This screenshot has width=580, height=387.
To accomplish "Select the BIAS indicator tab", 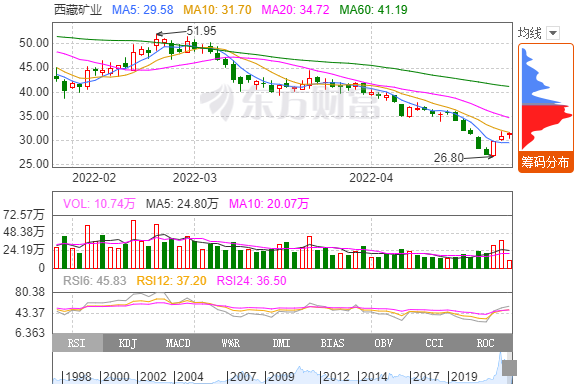I will (x=333, y=343).
